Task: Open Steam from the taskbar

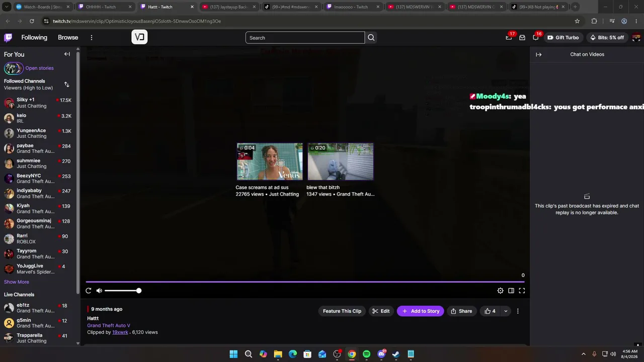Action: (396, 354)
